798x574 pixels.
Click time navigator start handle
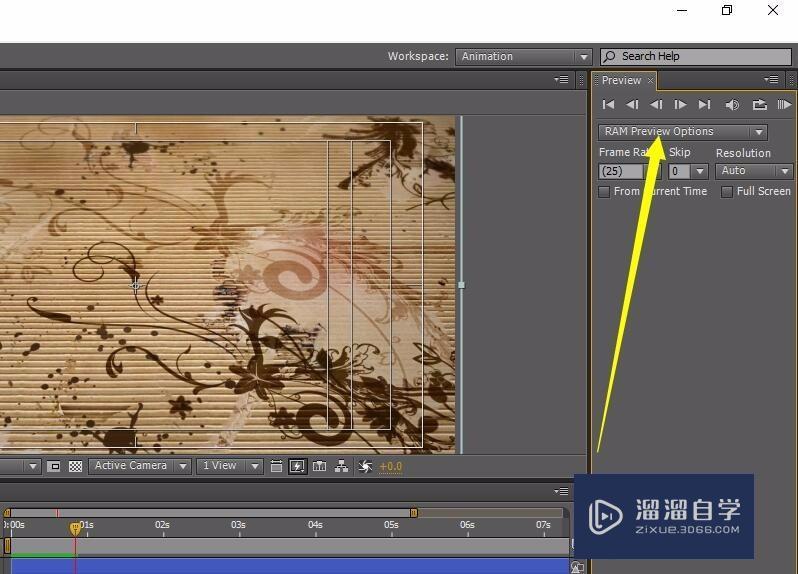[7, 512]
